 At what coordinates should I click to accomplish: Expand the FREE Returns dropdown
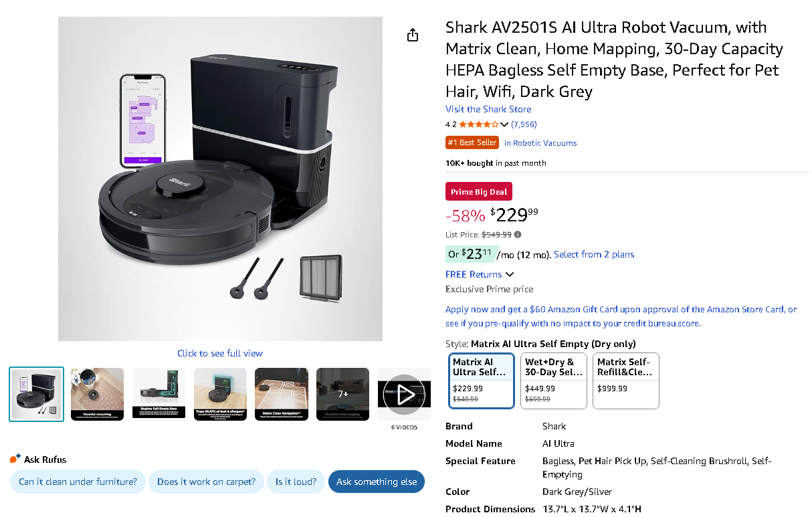pyautogui.click(x=510, y=274)
